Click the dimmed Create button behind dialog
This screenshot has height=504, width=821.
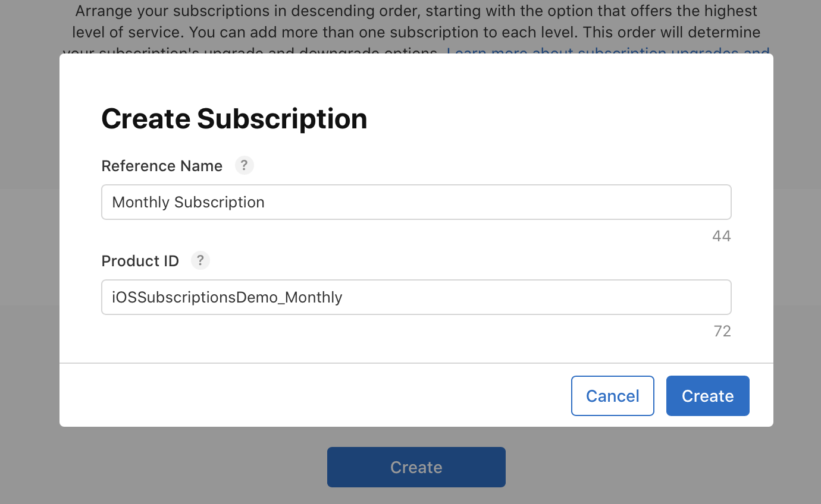416,467
